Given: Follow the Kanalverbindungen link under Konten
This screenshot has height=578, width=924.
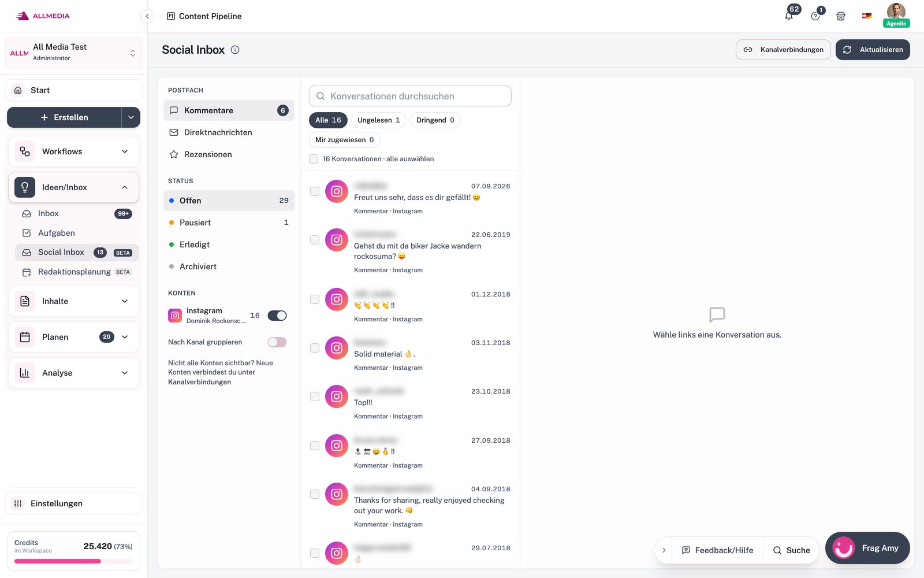Looking at the screenshot, I should pos(199,382).
